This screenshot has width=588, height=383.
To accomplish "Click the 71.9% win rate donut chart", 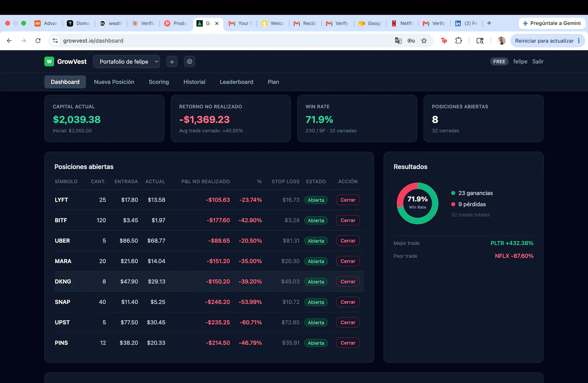I will click(417, 203).
